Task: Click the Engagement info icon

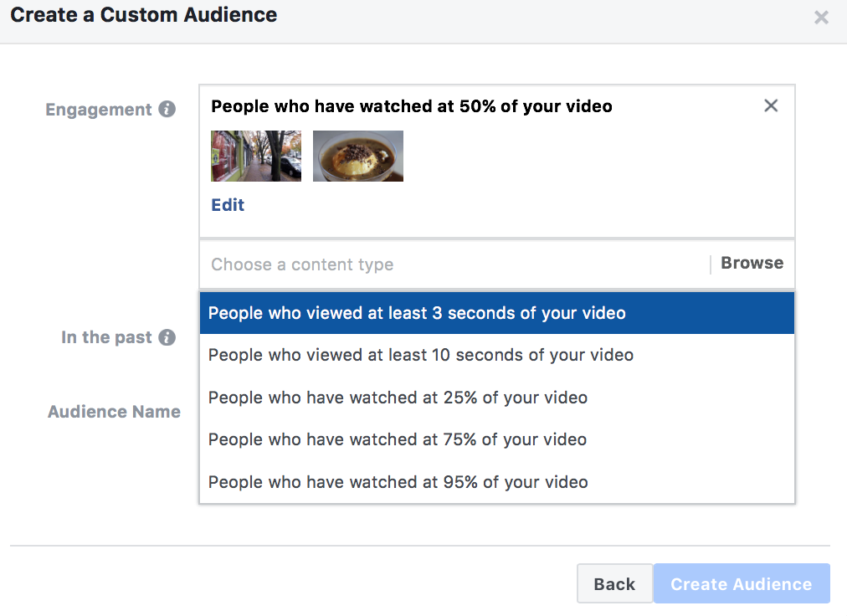Action: click(166, 109)
